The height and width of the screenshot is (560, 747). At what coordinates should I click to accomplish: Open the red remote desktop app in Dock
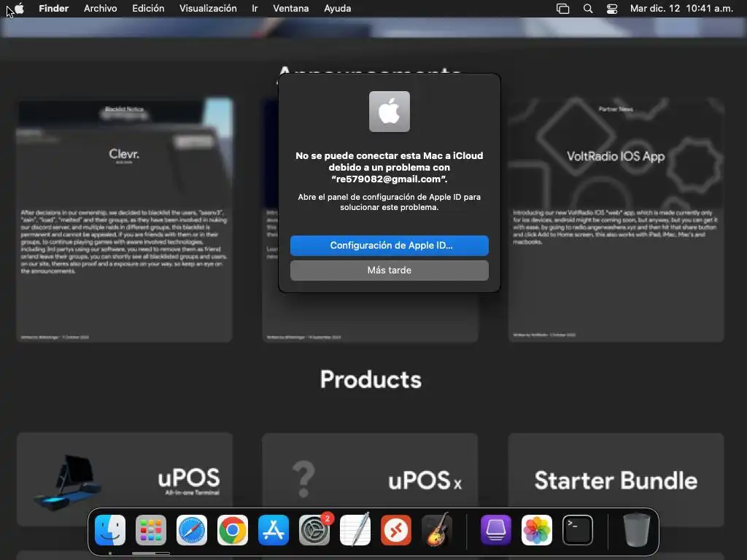coord(396,530)
